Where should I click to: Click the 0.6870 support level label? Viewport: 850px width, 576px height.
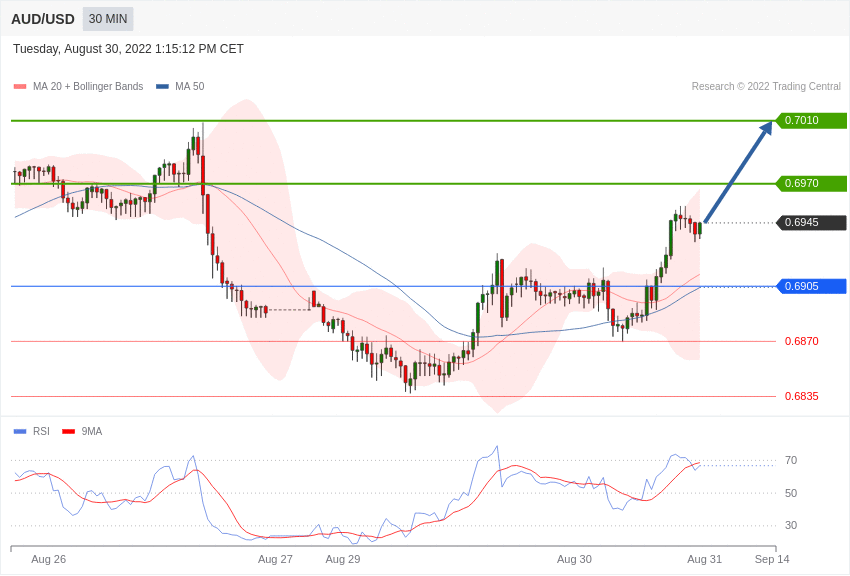(802, 341)
